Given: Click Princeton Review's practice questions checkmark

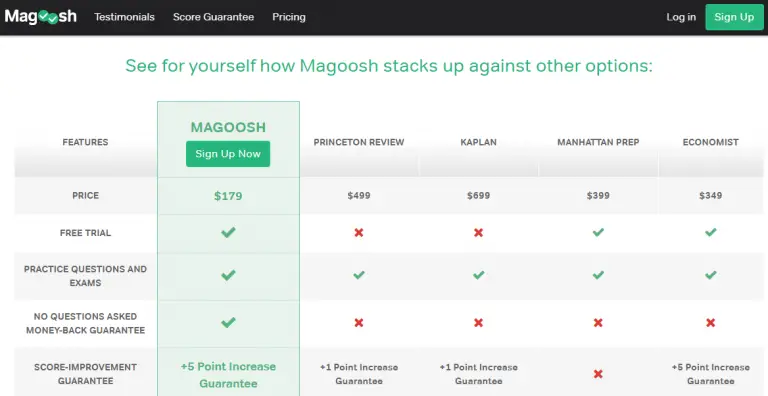Looking at the screenshot, I should (359, 275).
